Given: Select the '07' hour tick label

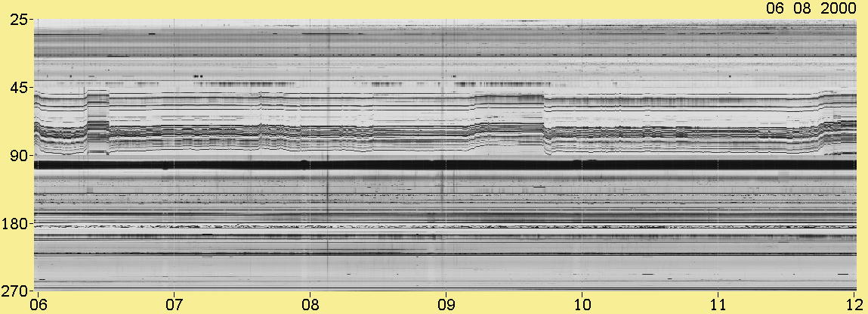Looking at the screenshot, I should 175,305.
